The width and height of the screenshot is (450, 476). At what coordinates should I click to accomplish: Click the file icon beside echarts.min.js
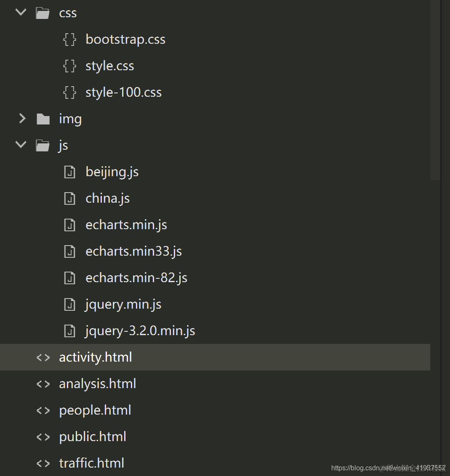point(69,225)
